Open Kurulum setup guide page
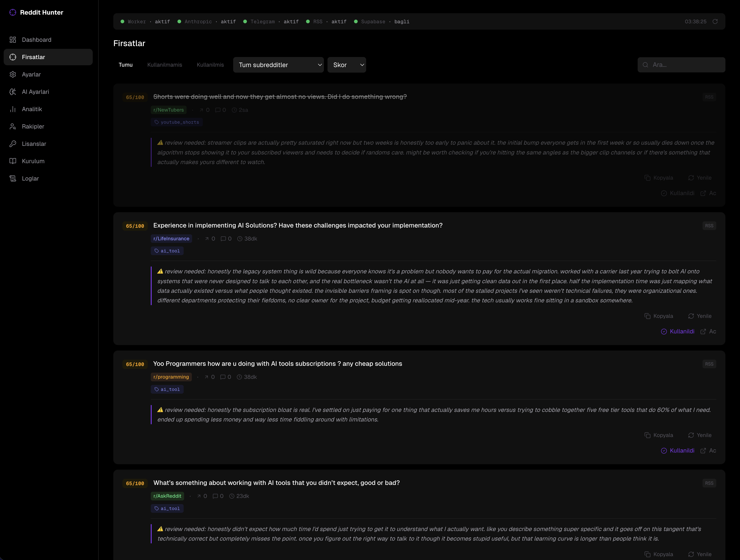This screenshot has height=560, width=740. point(33,161)
